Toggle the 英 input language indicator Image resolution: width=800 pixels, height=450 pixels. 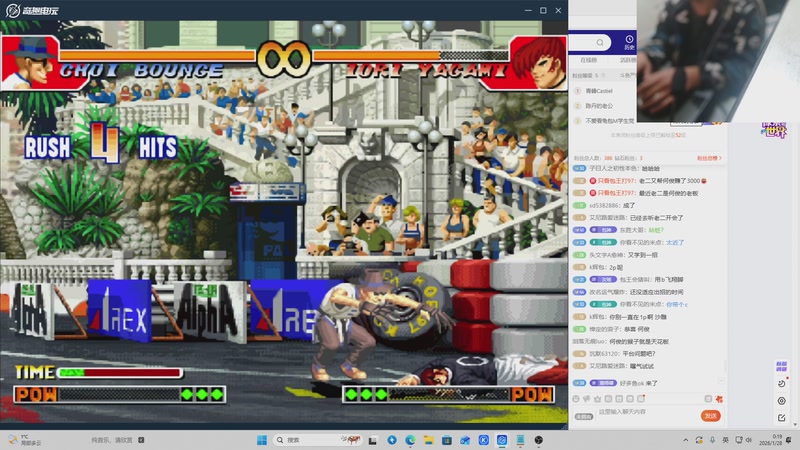tap(726, 440)
